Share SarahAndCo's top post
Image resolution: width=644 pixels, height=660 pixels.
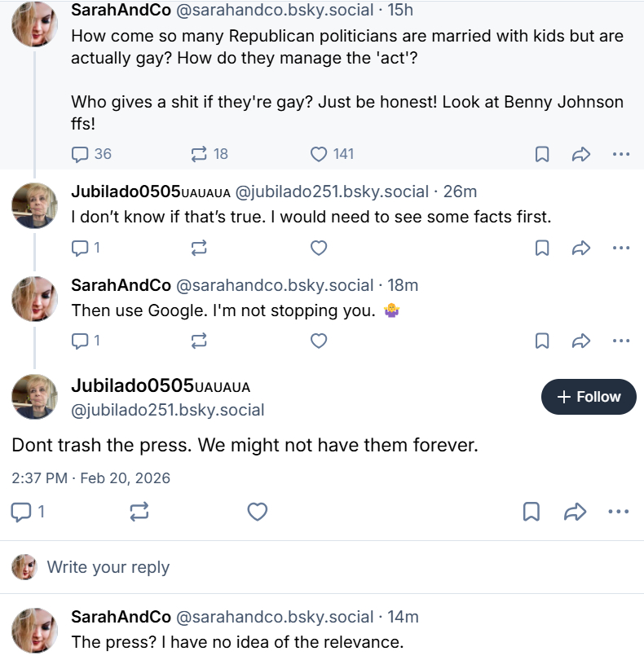581,154
